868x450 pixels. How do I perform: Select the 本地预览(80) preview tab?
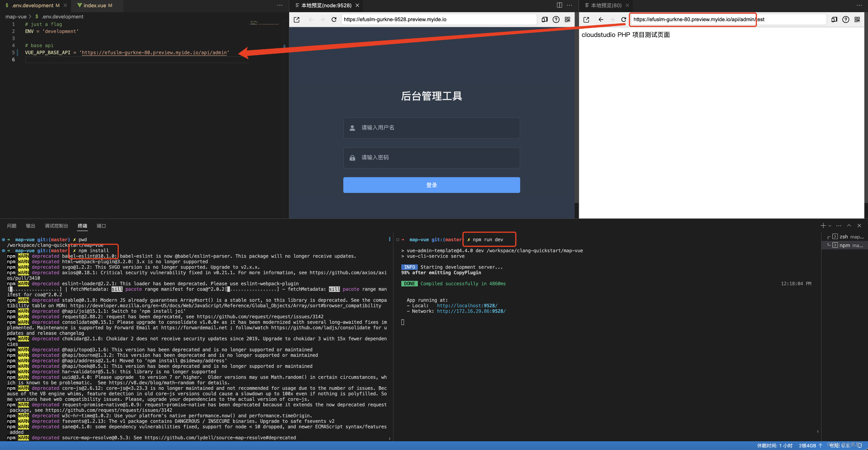(x=606, y=5)
